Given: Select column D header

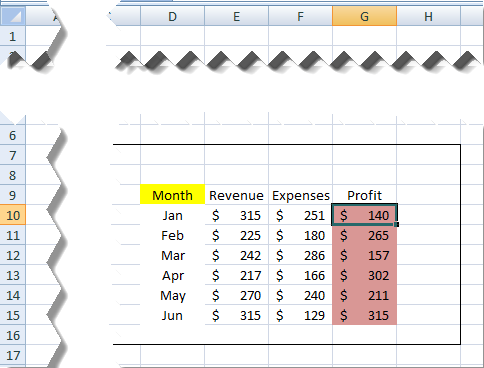Looking at the screenshot, I should pyautogui.click(x=172, y=16).
